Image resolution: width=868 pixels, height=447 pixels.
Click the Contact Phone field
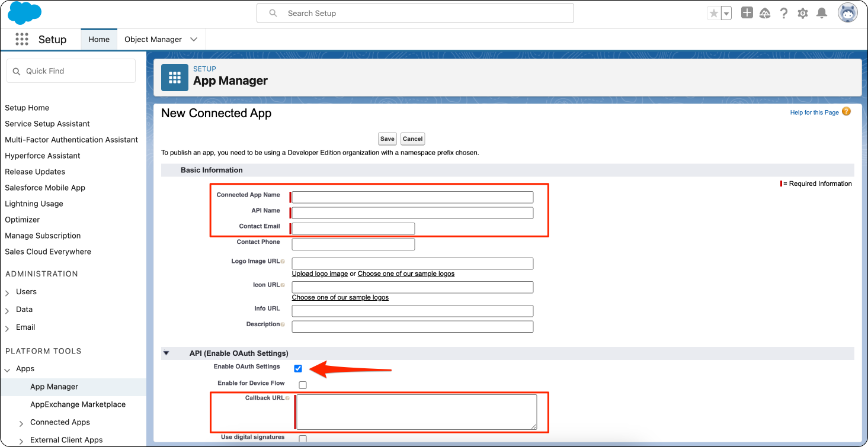click(353, 244)
